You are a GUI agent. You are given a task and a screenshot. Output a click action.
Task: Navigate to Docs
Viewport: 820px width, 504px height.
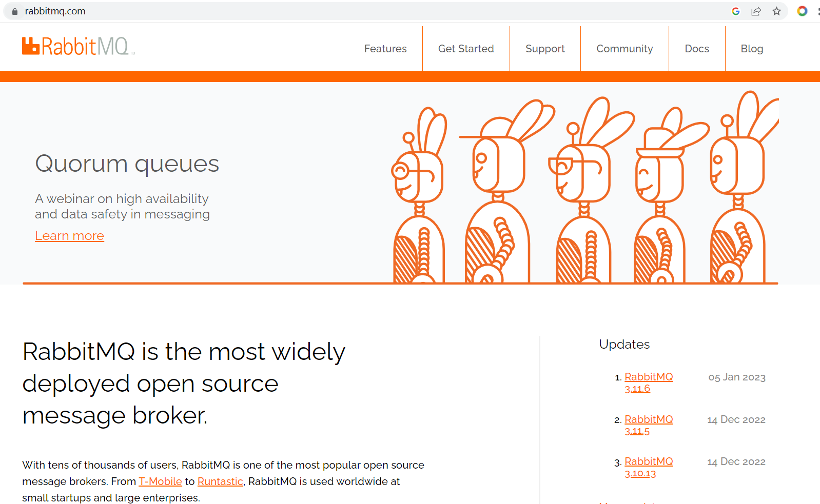(697, 49)
